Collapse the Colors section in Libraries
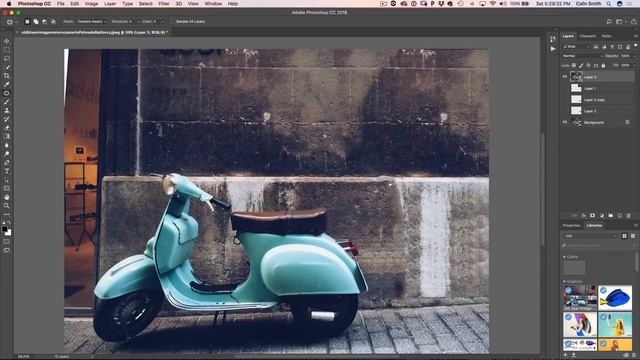640x360 pixels. click(x=564, y=257)
